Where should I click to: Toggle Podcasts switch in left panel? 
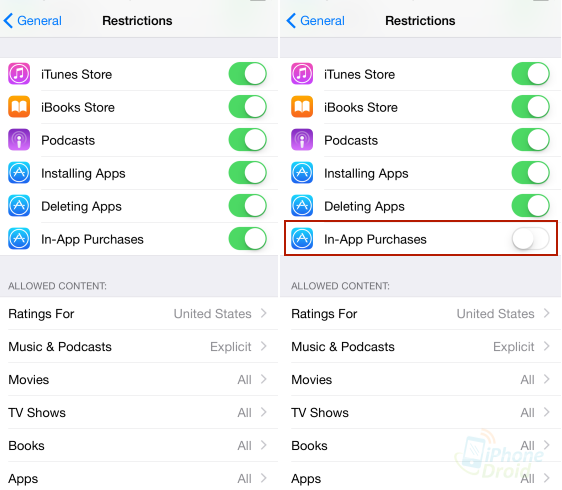pyautogui.click(x=248, y=140)
